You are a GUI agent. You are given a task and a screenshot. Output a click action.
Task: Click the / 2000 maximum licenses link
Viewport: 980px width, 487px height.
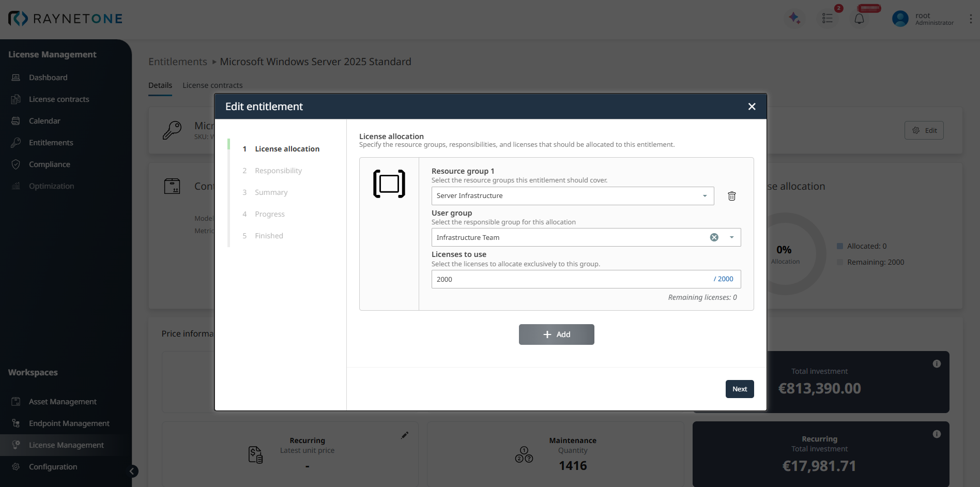724,279
